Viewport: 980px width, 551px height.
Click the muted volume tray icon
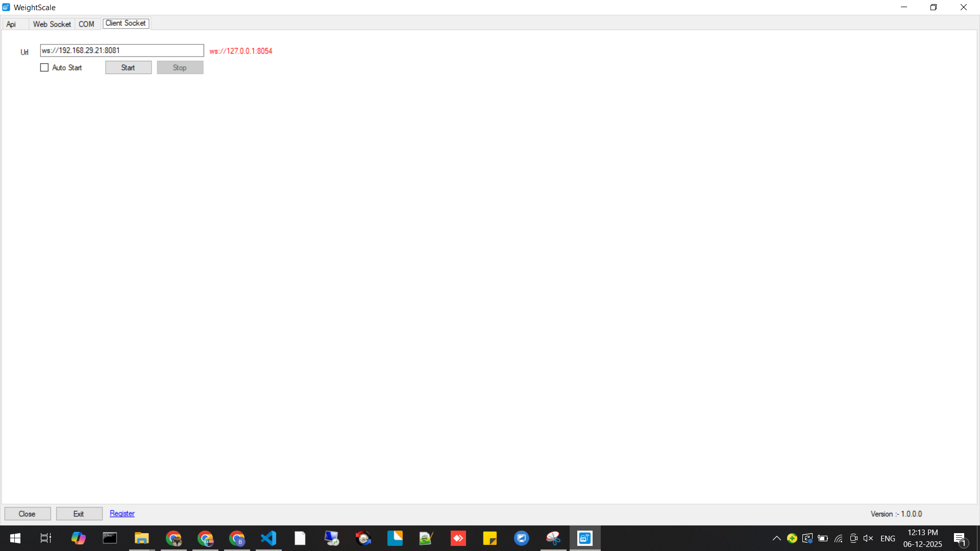[868, 538]
